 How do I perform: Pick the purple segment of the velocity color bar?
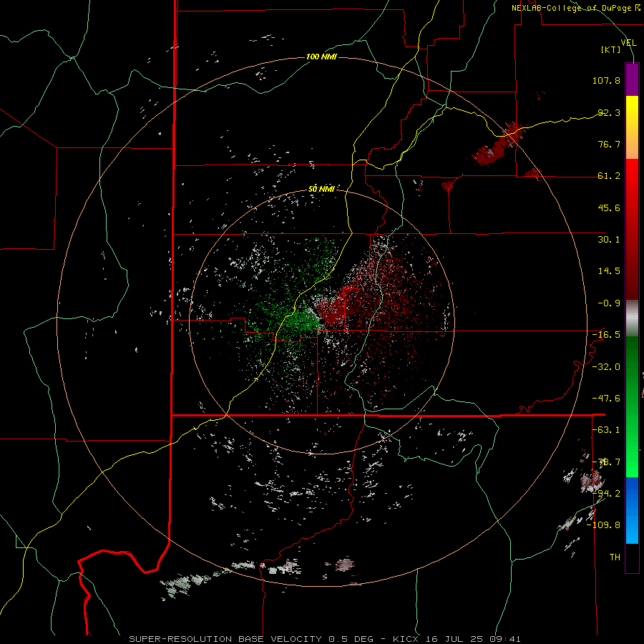pos(632,79)
